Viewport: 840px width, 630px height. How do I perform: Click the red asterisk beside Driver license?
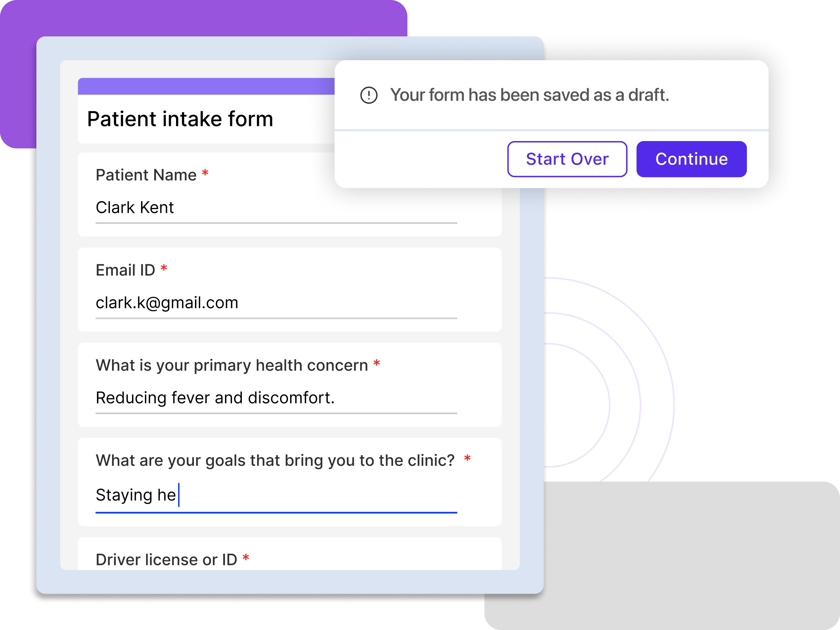[246, 558]
